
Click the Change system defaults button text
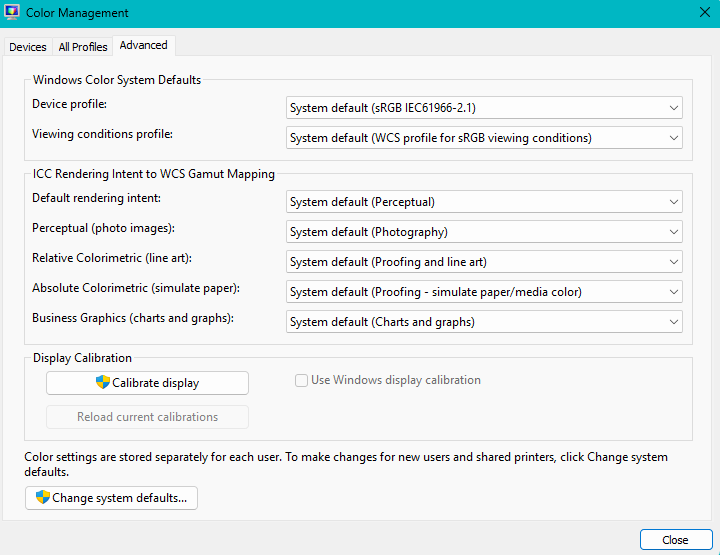click(119, 498)
